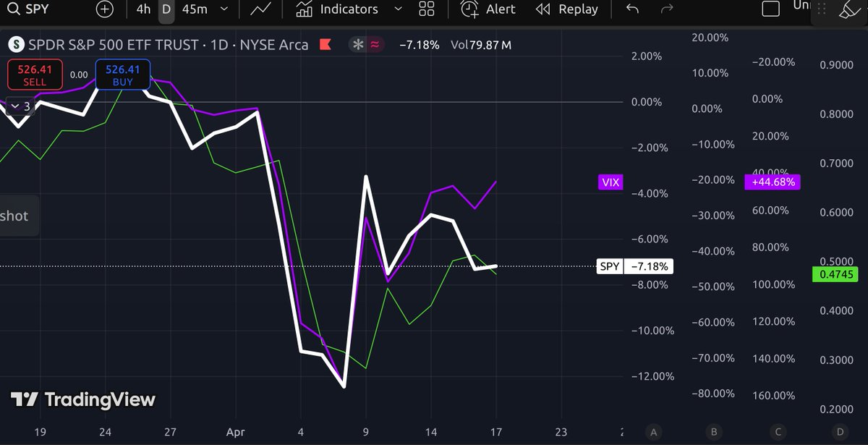
Task: Click the red SELL 526.41 button
Action: 35,75
